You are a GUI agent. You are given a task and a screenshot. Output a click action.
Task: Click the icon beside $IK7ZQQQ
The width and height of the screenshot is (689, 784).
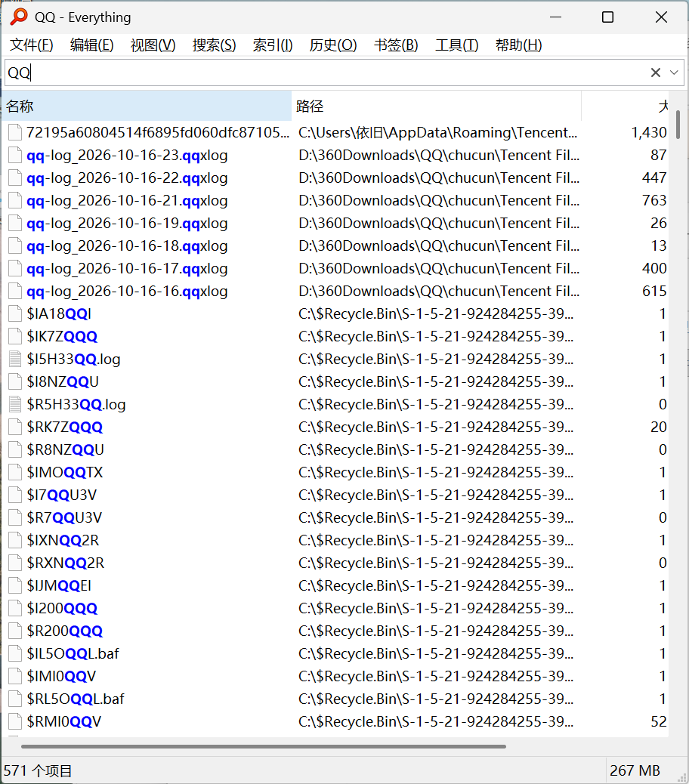point(16,337)
